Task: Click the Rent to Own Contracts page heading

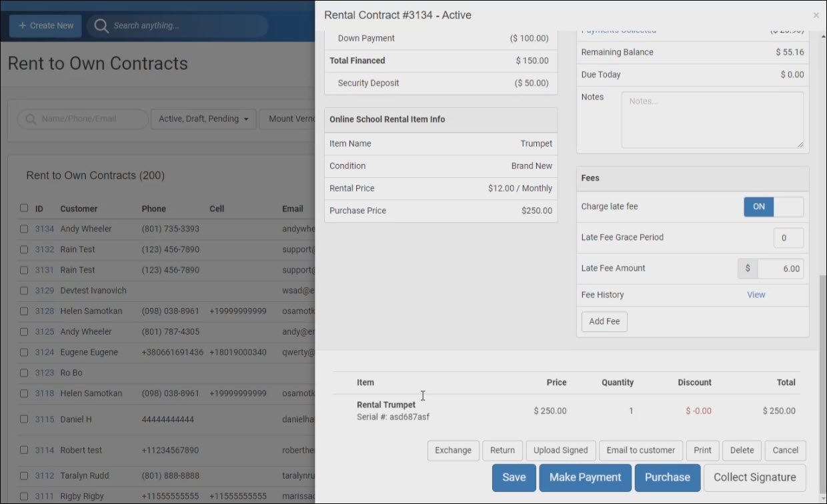Action: point(98,63)
